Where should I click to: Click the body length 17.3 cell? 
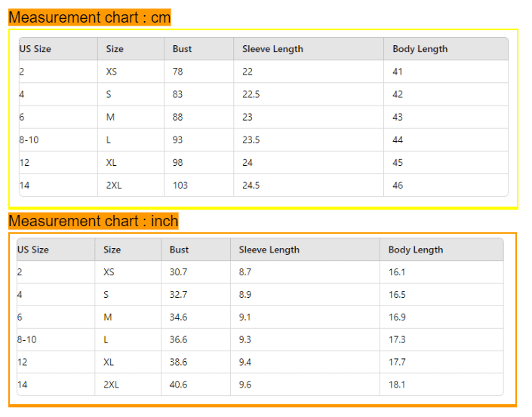point(397,340)
